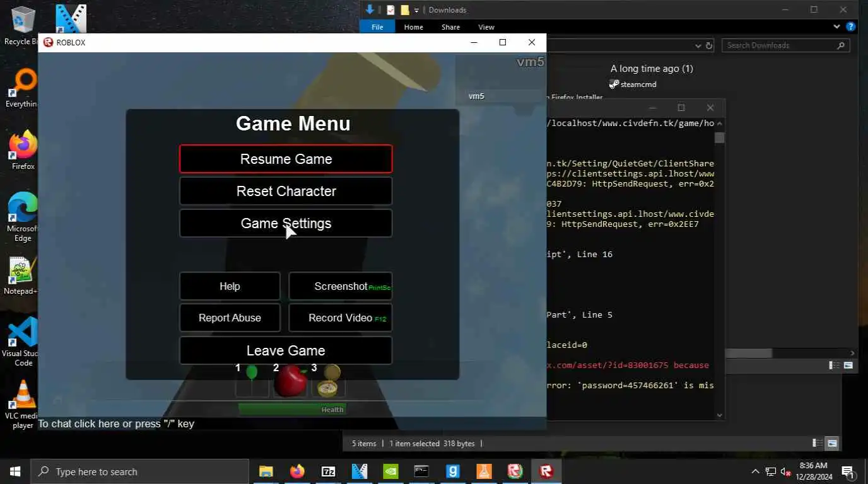Open the orange flask app on taskbar

(x=484, y=471)
